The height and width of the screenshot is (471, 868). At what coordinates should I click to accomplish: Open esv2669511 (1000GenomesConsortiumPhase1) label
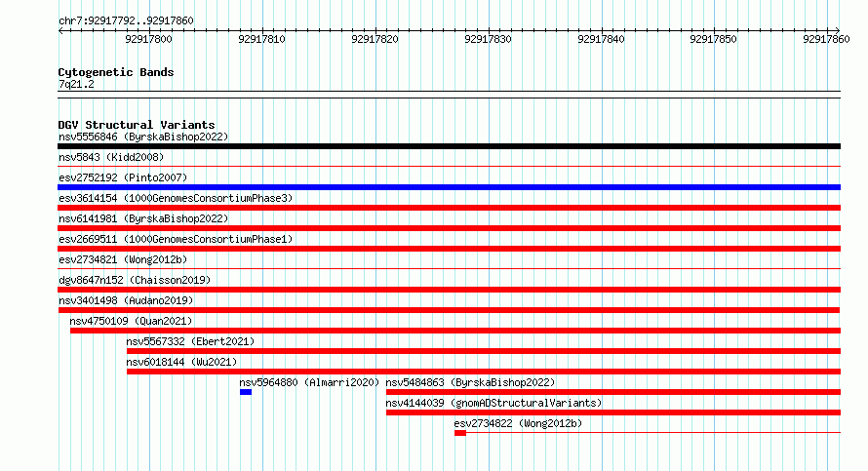click(x=176, y=239)
